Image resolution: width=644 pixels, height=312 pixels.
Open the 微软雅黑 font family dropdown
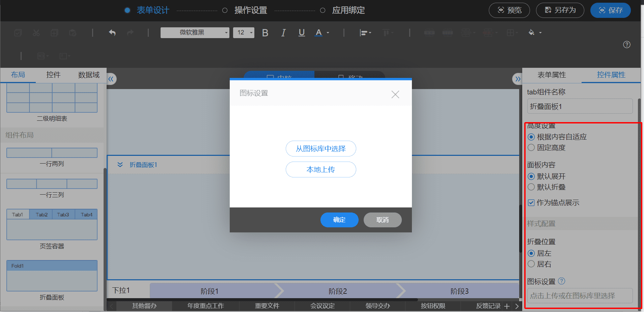[x=195, y=33]
